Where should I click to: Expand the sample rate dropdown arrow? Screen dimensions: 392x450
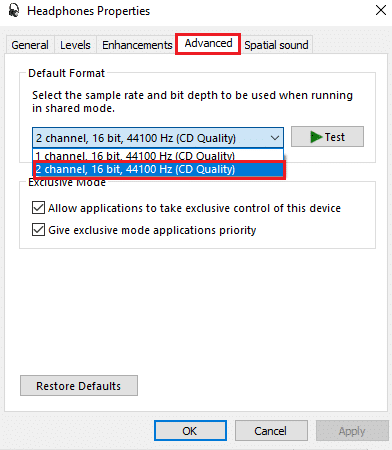275,137
